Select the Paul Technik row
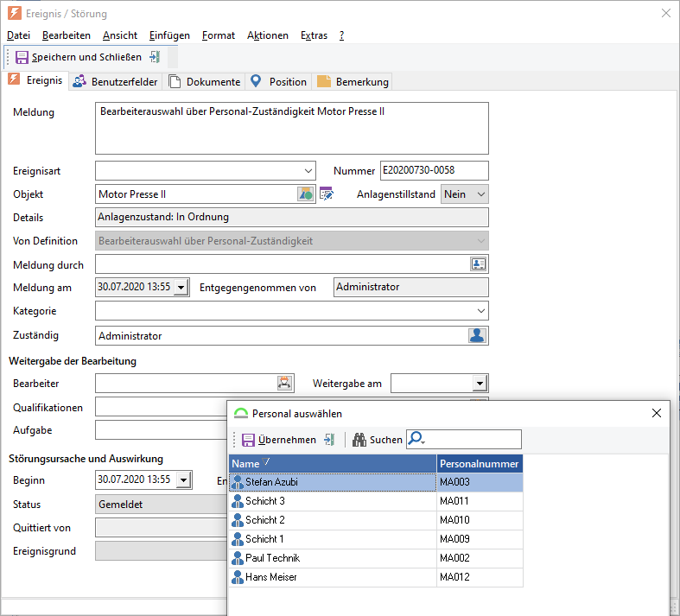 (376, 558)
